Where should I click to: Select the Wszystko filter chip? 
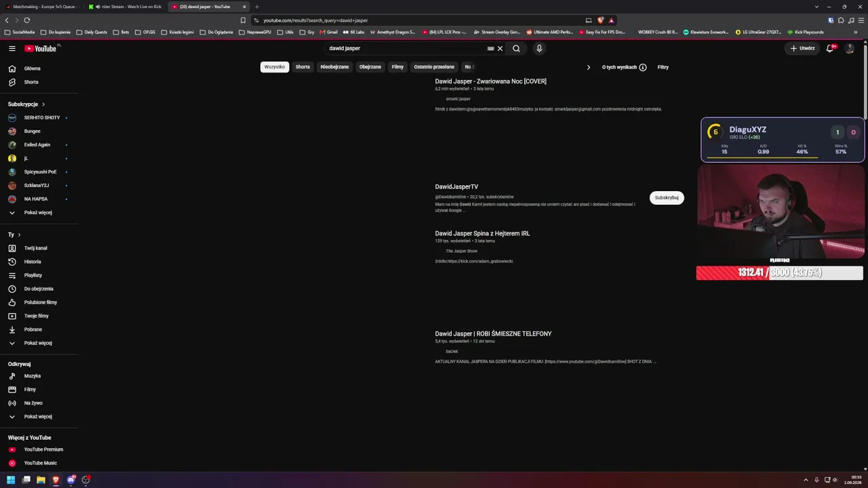pyautogui.click(x=275, y=67)
